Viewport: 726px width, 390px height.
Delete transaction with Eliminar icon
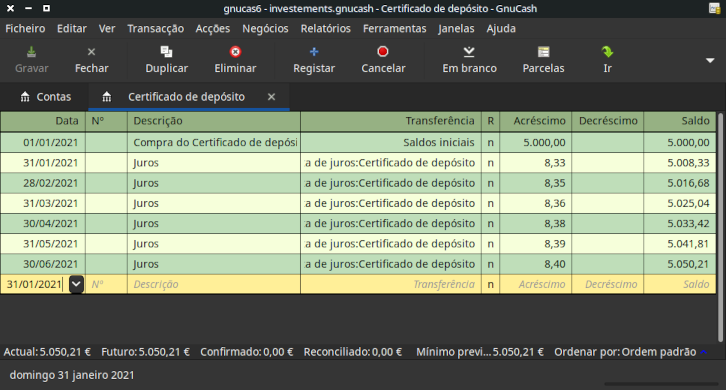point(235,52)
